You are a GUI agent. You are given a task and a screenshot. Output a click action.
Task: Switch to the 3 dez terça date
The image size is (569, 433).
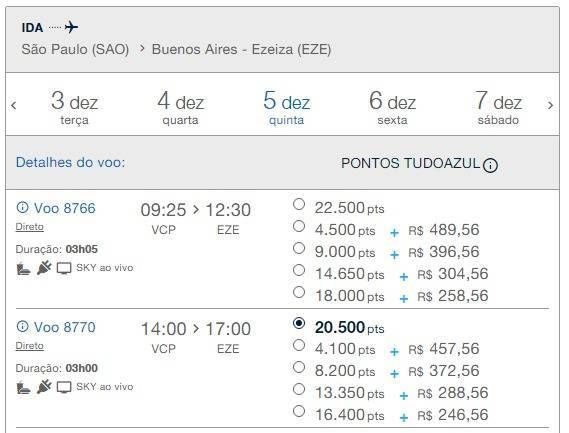[74, 107]
